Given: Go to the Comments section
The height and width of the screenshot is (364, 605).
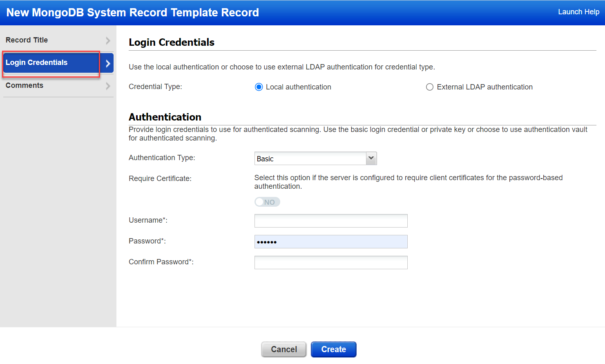Looking at the screenshot, I should 25,85.
